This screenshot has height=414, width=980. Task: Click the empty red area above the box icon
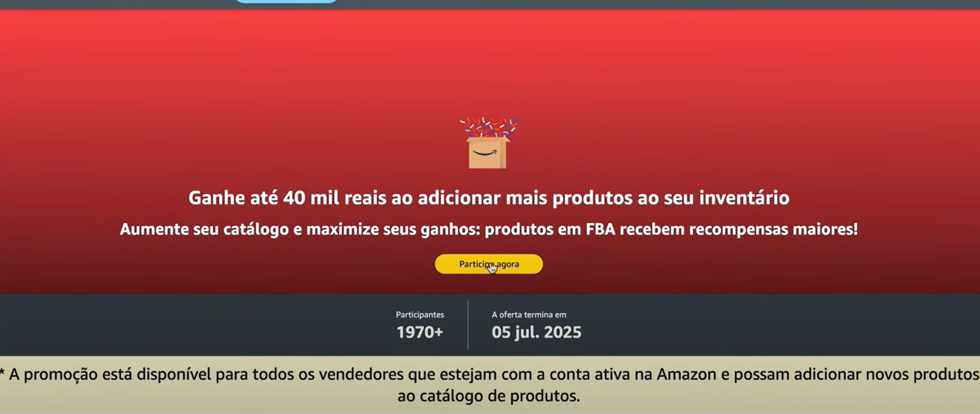488,62
